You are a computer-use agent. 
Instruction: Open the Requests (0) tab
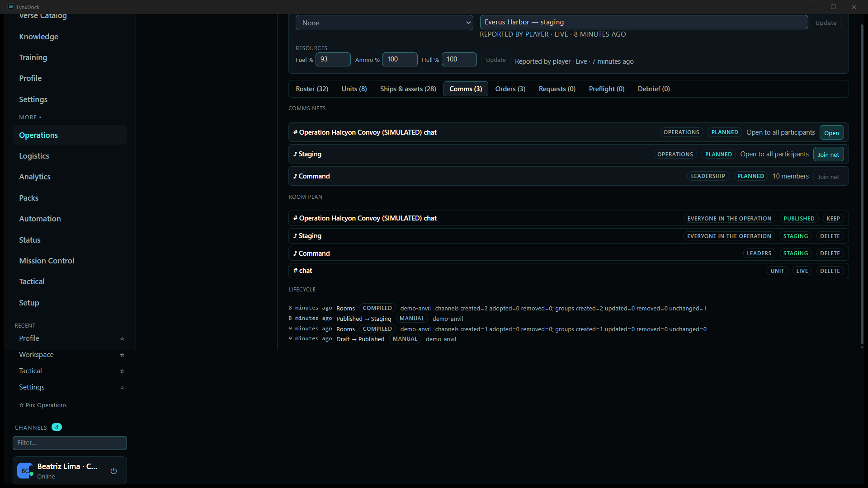coord(557,89)
